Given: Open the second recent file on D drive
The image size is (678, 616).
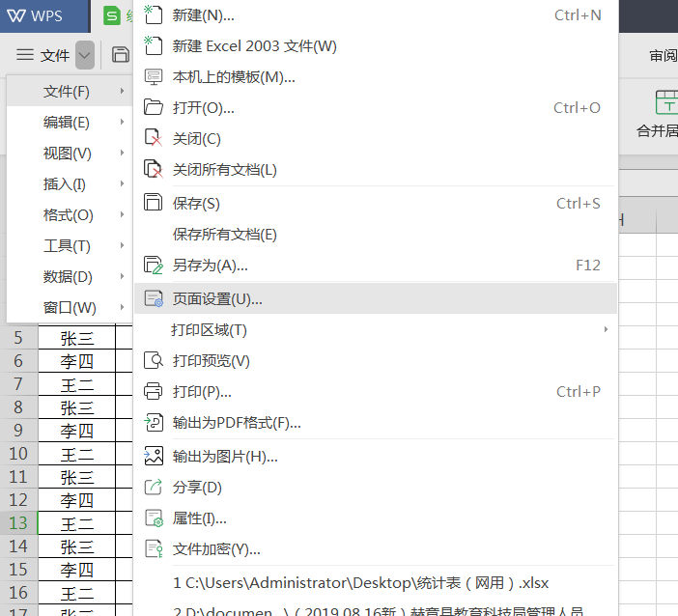Looking at the screenshot, I should (376, 608).
